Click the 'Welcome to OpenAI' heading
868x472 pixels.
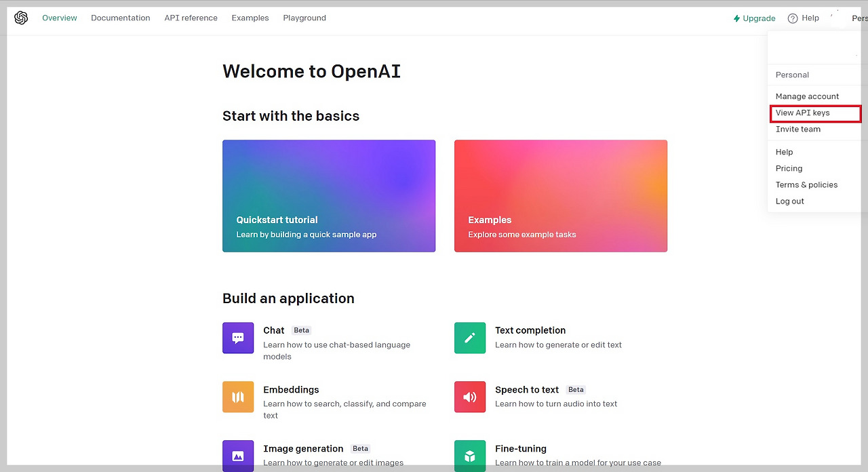pos(311,71)
